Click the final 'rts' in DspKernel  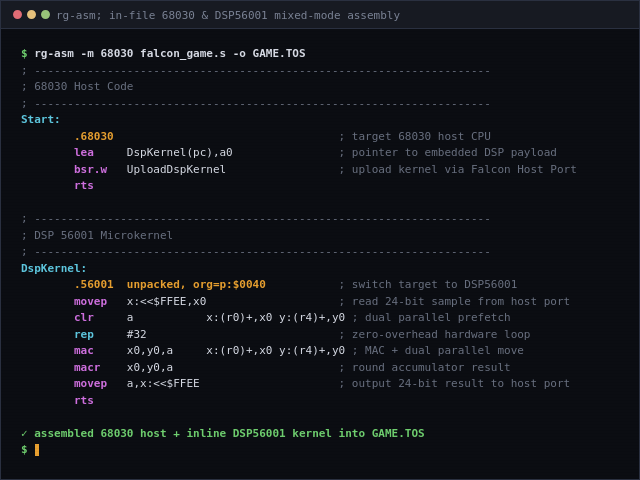point(84,401)
